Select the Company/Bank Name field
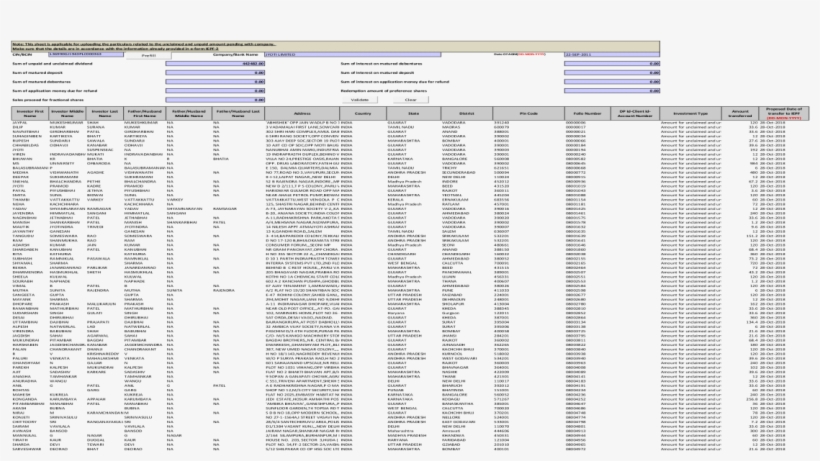Image resolution: width=820 pixels, height=461 pixels. click(x=352, y=54)
